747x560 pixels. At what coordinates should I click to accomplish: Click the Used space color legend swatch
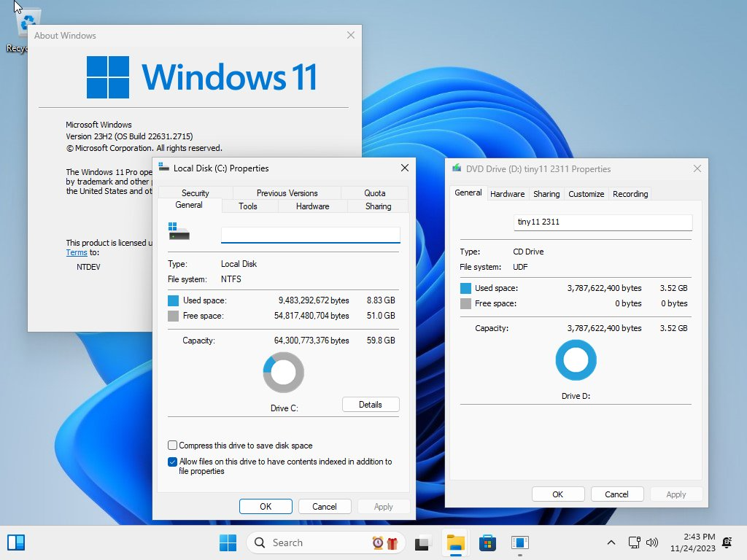point(172,299)
